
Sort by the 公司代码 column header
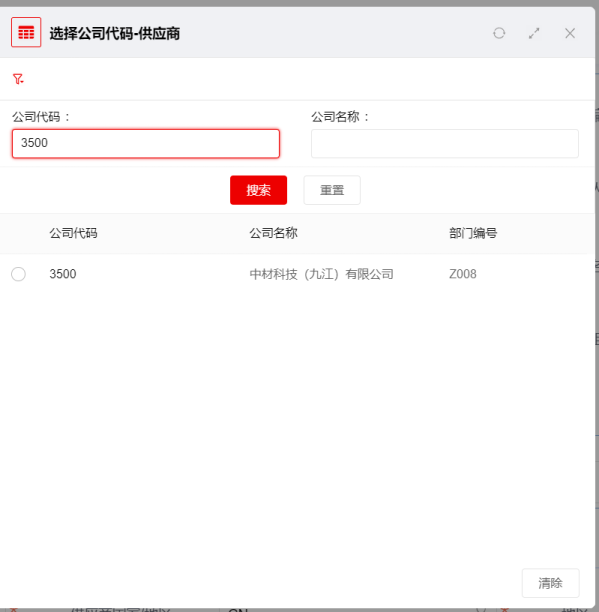point(73,233)
